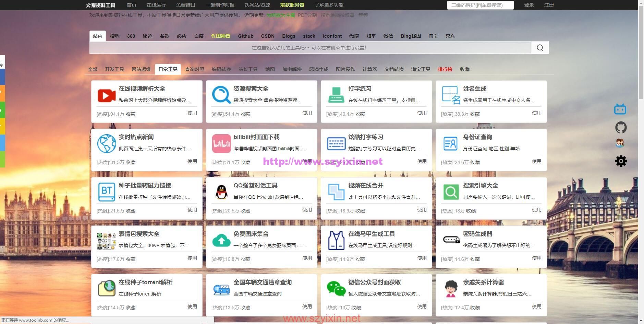The image size is (644, 324).
Task: Select the 日常工具 category tab
Action: [168, 69]
